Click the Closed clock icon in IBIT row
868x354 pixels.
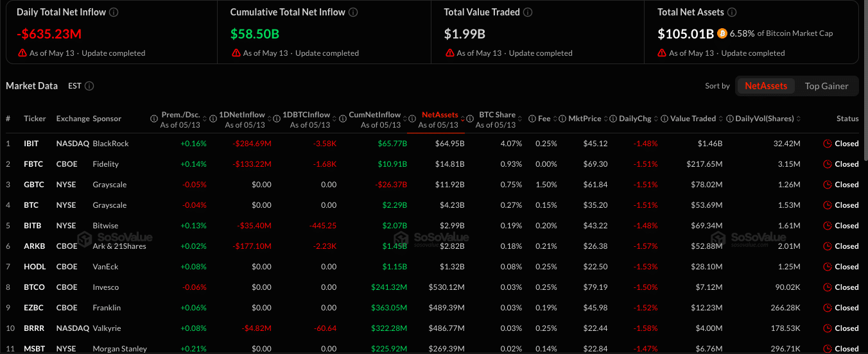pyautogui.click(x=828, y=144)
